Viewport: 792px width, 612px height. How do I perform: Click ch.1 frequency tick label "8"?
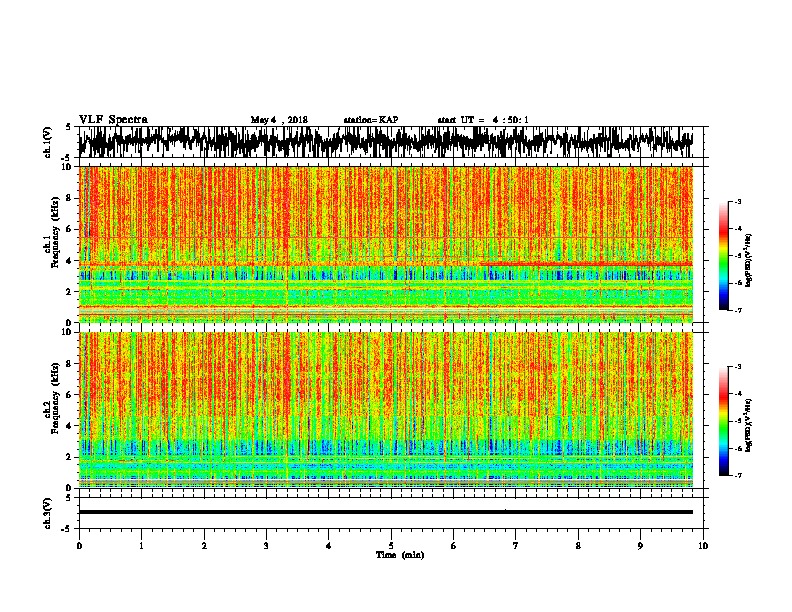coord(69,198)
